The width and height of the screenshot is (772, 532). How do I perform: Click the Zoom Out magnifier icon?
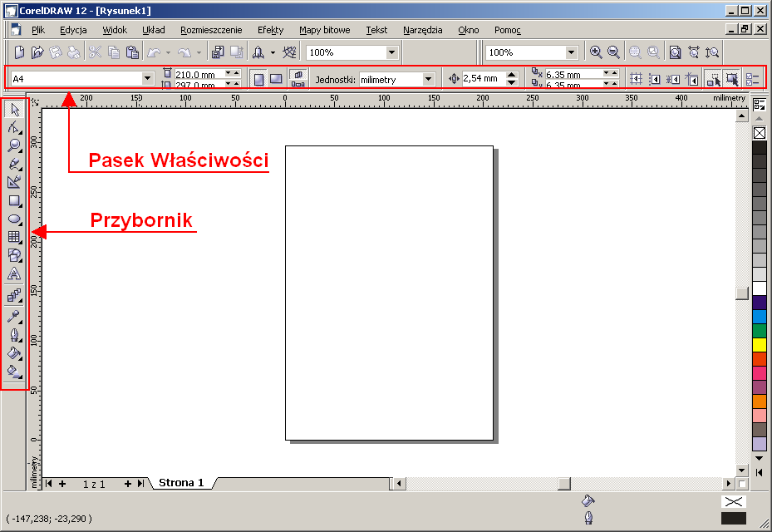[x=613, y=52]
